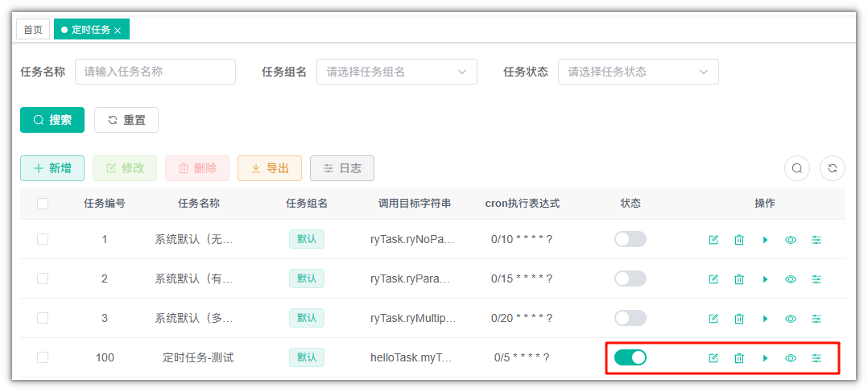This screenshot has width=868, height=392.
Task: Click the 操作 column header
Action: 765,203
